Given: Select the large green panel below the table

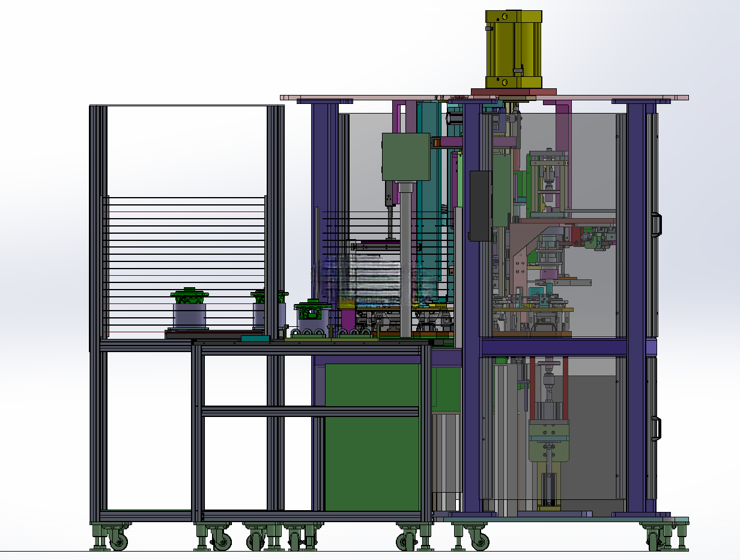Looking at the screenshot, I should (x=372, y=437).
